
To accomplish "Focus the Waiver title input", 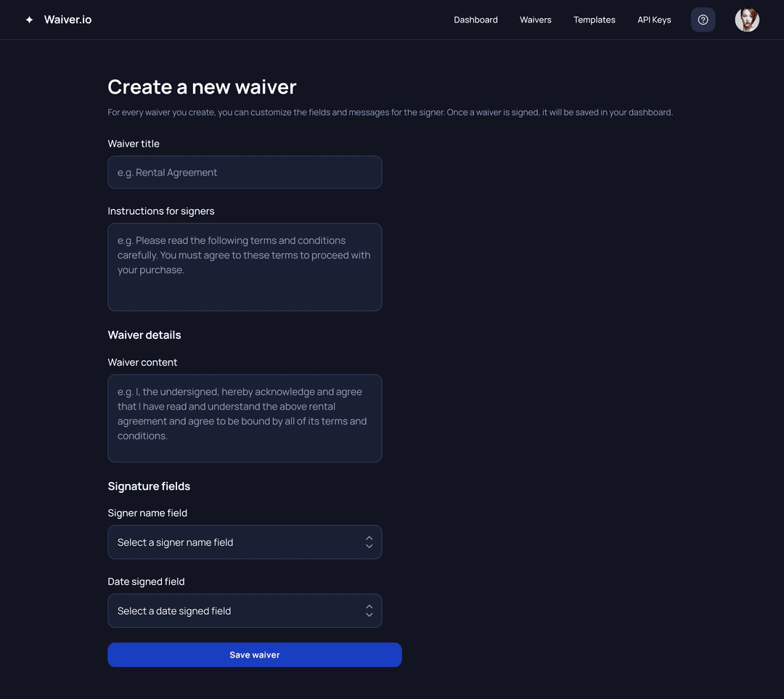I will pyautogui.click(x=245, y=173).
